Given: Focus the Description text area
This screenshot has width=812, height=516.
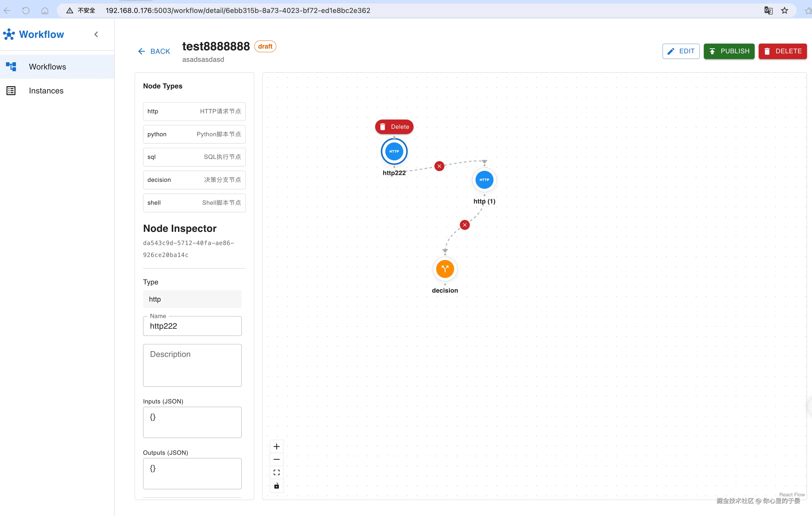Looking at the screenshot, I should pyautogui.click(x=192, y=365).
